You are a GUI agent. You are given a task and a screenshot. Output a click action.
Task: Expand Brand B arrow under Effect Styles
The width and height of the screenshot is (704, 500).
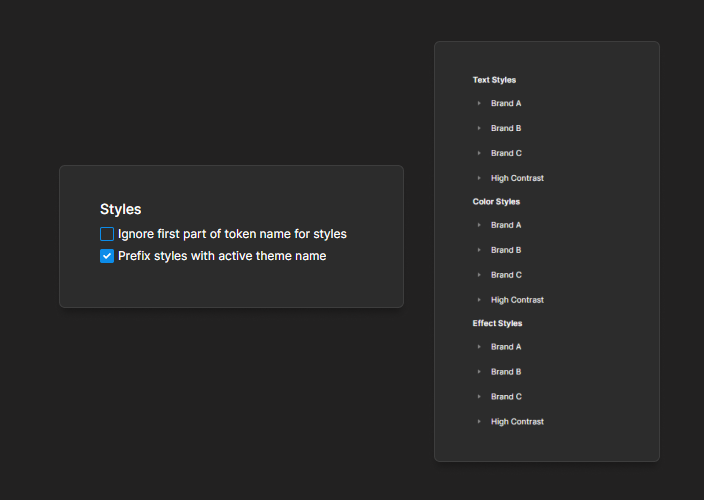(x=479, y=372)
